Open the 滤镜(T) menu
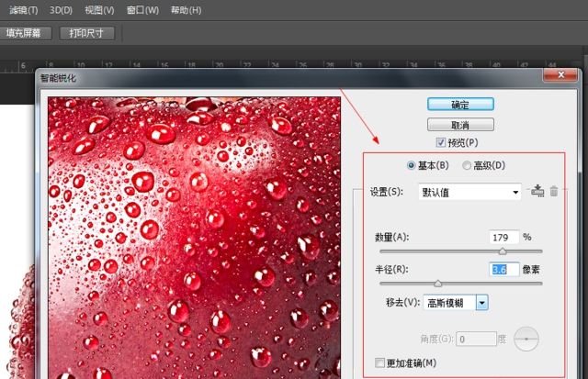Screen dimensions: 588x379 click(20, 10)
